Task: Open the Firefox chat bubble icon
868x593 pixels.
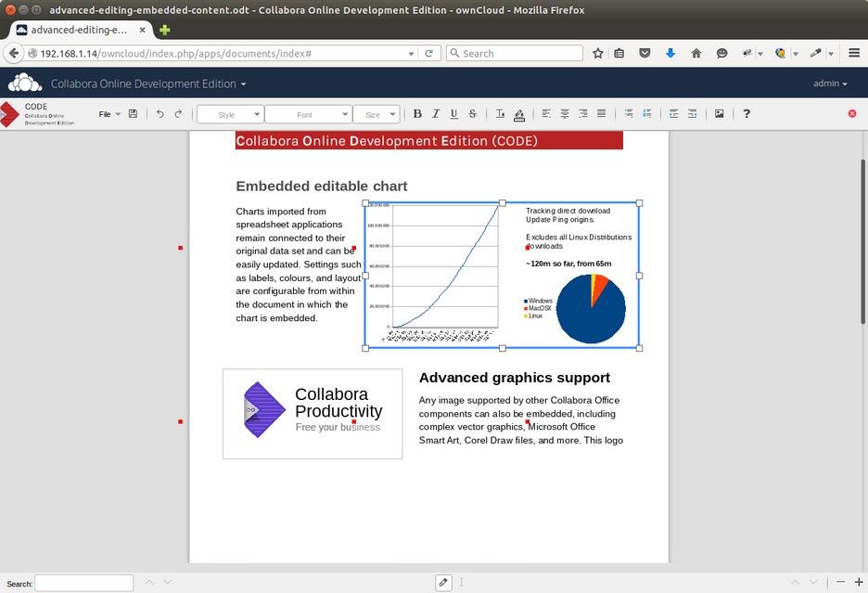Action: [721, 53]
